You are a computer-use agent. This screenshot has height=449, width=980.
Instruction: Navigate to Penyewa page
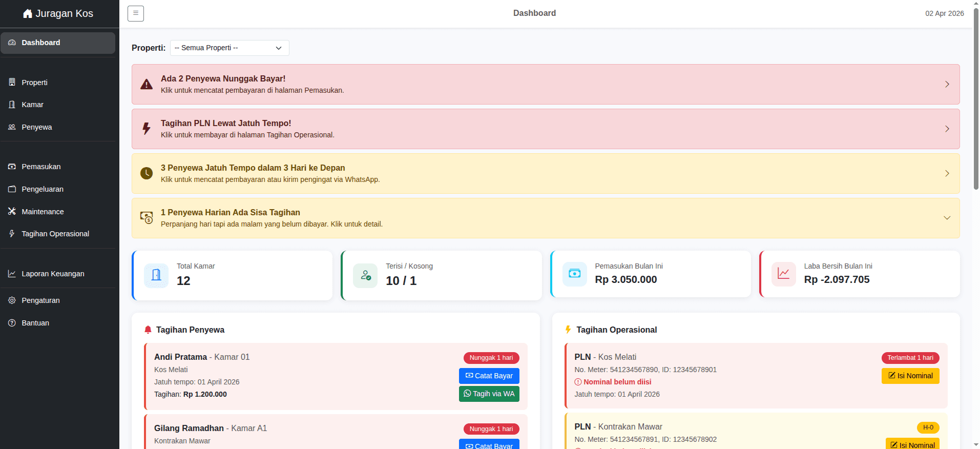[58, 127]
